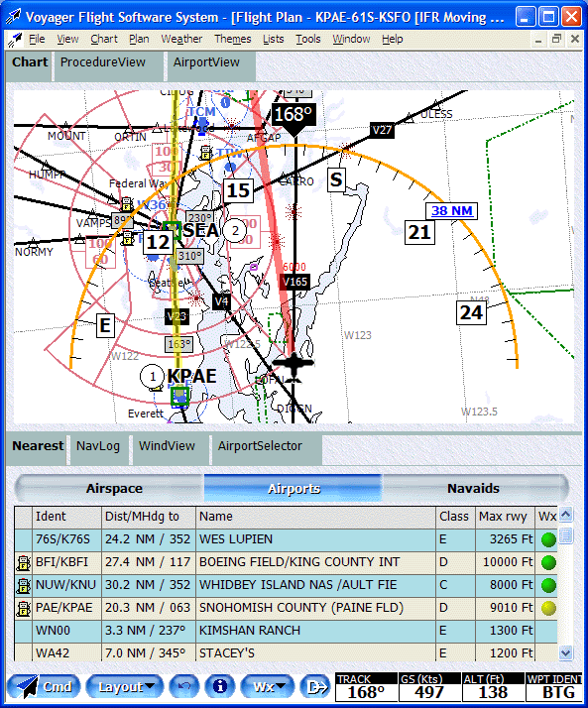Sort by the Dist/MHdg to column header
The width and height of the screenshot is (588, 708).
149,517
